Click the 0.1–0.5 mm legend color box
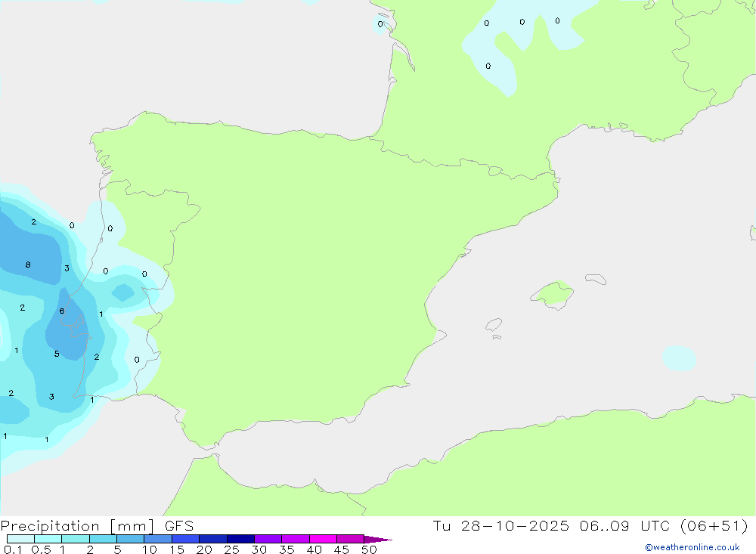The height and width of the screenshot is (554, 756). point(20,539)
